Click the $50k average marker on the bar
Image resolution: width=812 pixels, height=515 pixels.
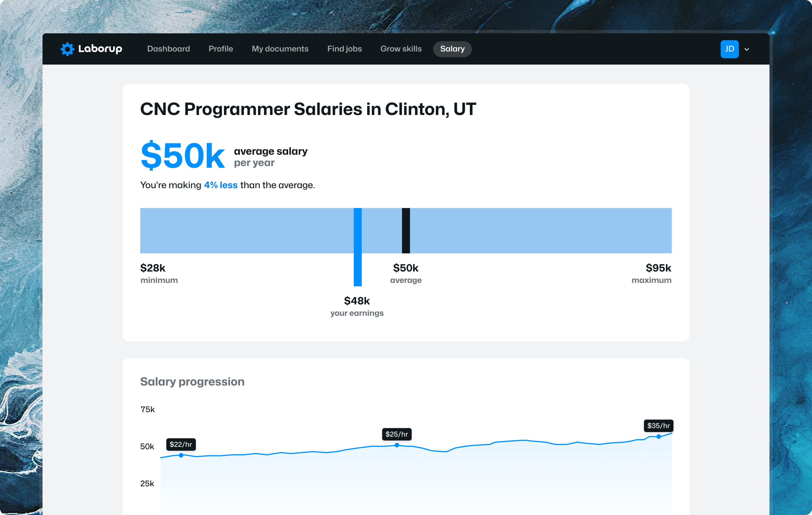pyautogui.click(x=406, y=230)
